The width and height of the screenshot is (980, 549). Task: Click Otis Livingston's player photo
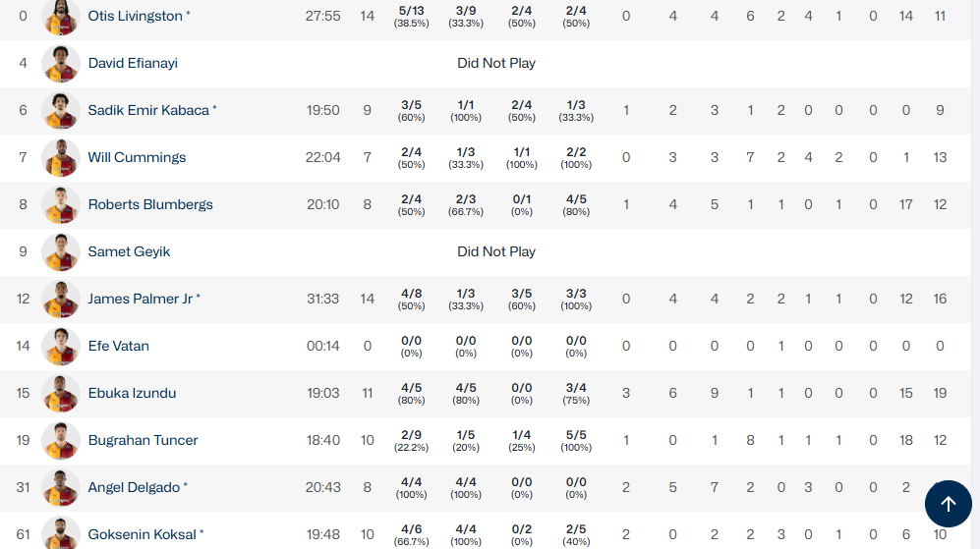(61, 17)
